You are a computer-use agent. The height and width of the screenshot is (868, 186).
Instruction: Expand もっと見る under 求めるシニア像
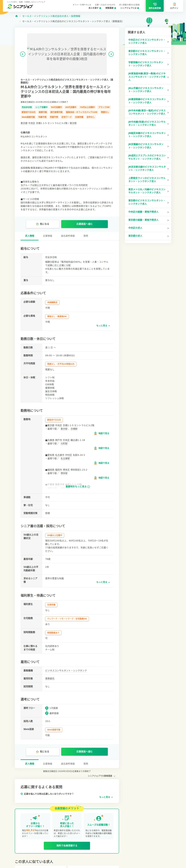point(103,582)
